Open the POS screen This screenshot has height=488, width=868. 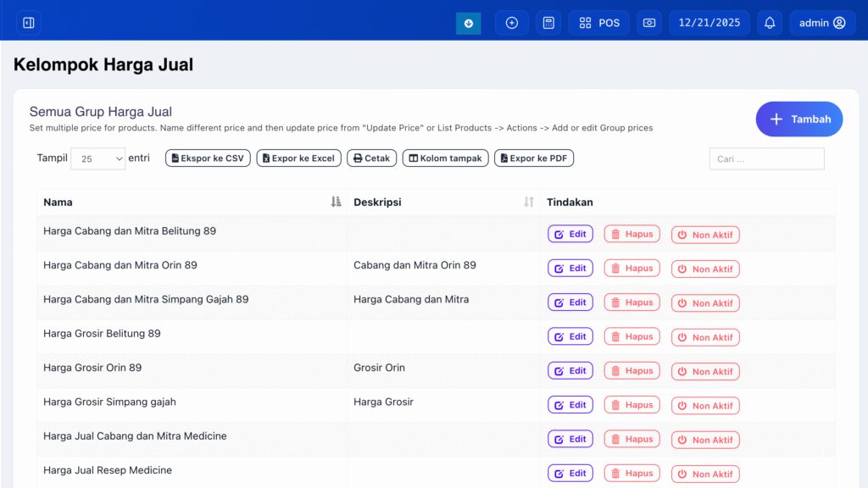click(x=599, y=23)
